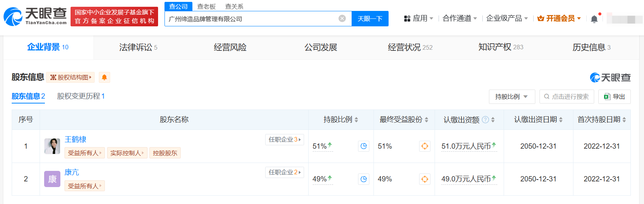
Task: Open pie chart icon in 王鹤棣 row
Action: point(364,146)
